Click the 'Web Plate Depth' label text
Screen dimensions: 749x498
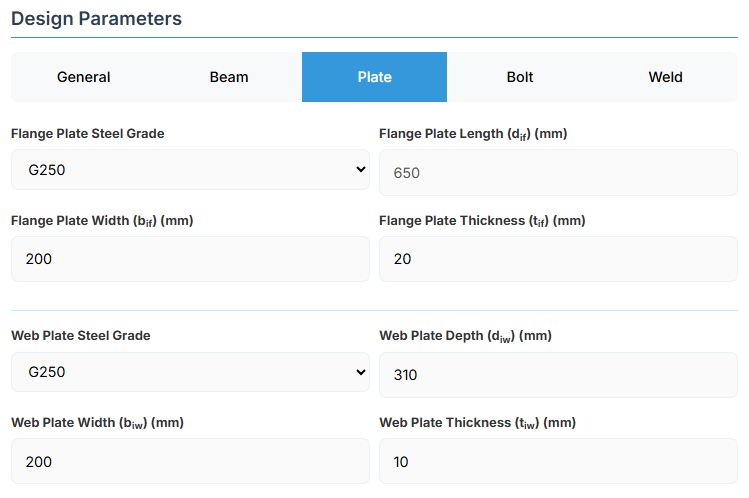(x=465, y=336)
